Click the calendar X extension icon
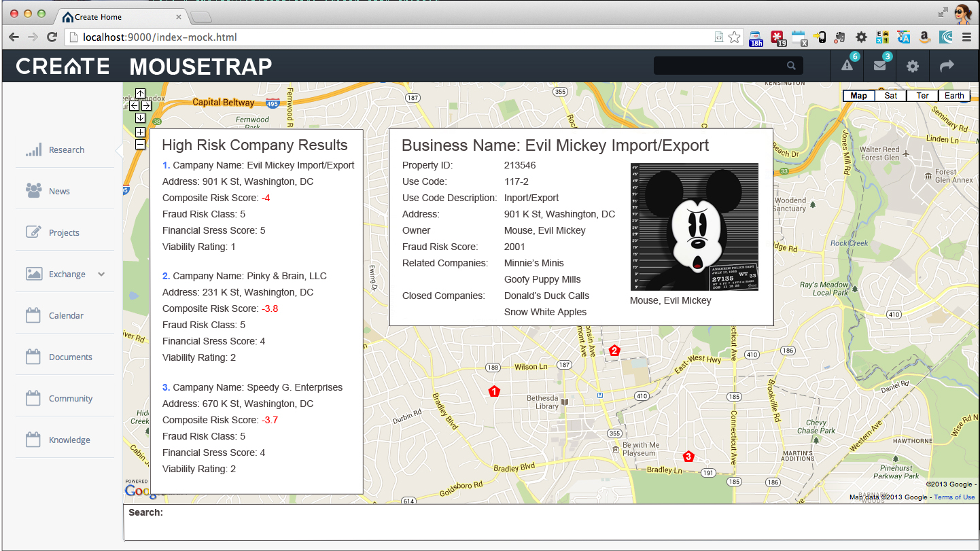This screenshot has height=551, width=980. tap(799, 38)
